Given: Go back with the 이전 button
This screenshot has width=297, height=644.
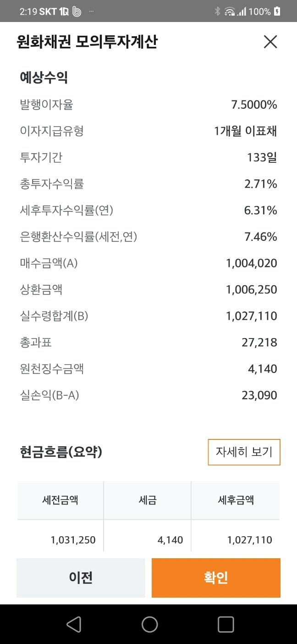Looking at the screenshot, I should pos(81,577).
